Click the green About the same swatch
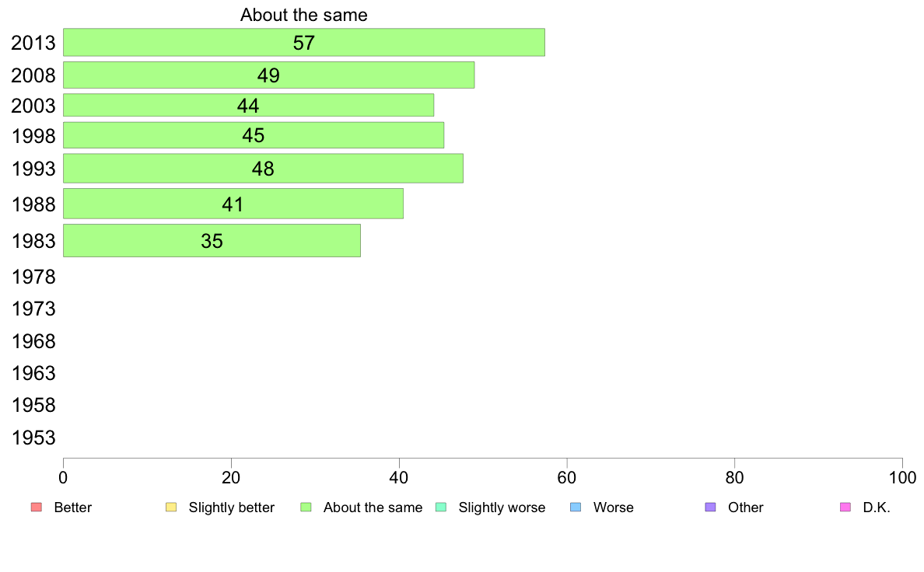This screenshot has height=572, width=924. [x=306, y=507]
